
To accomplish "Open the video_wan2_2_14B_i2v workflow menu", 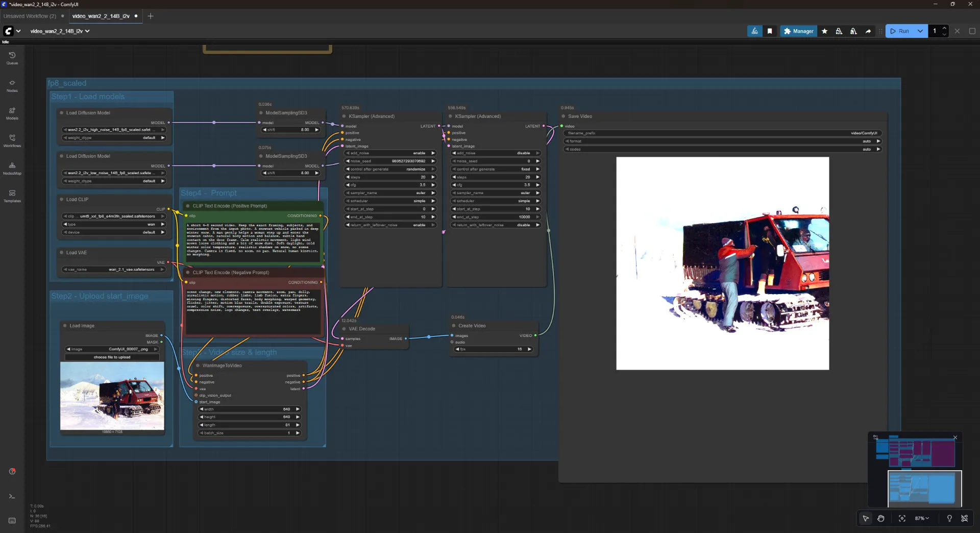I will [60, 31].
